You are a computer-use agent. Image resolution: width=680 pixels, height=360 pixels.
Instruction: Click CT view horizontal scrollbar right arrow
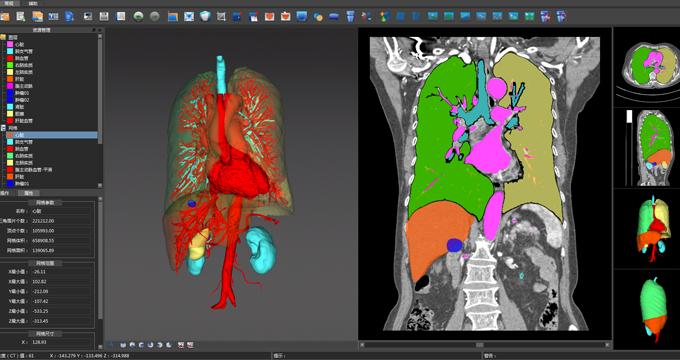tap(608, 345)
